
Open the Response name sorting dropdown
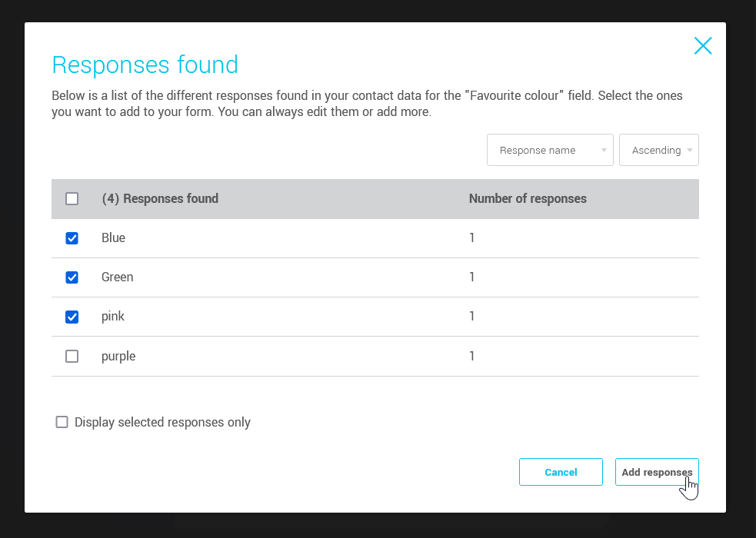[x=550, y=150]
